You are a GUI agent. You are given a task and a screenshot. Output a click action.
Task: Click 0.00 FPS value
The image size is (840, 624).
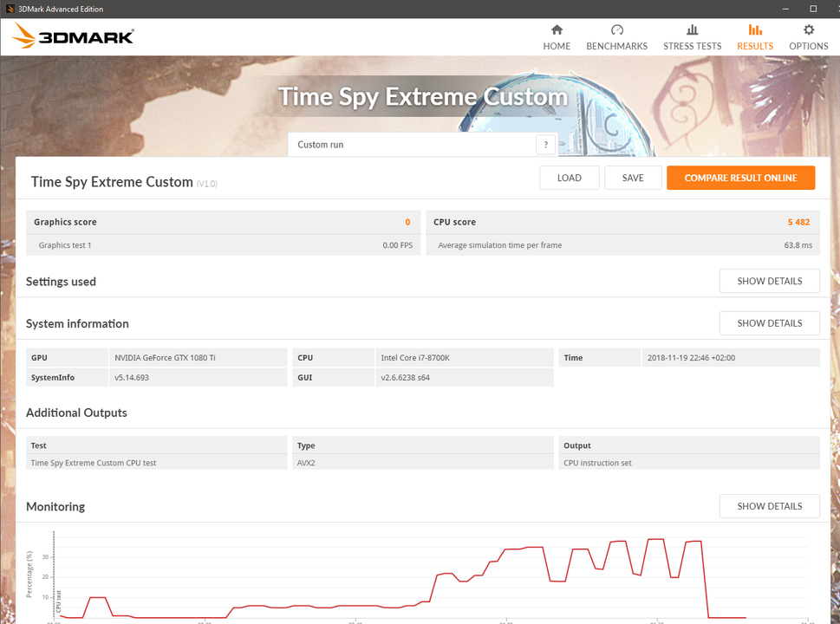coord(398,245)
